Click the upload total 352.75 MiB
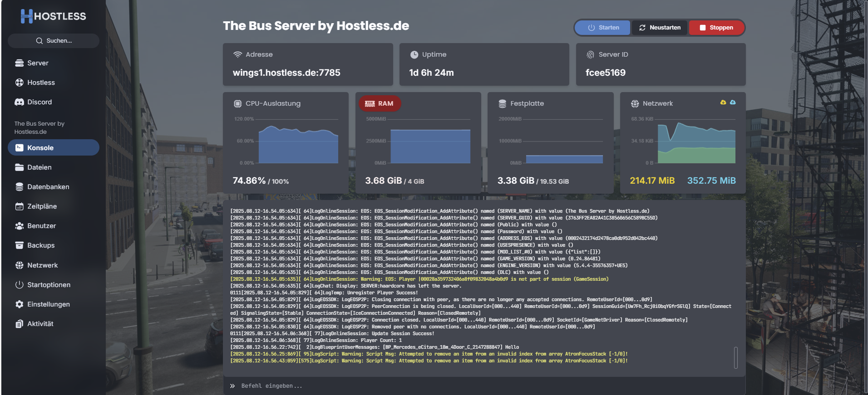This screenshot has height=395, width=868. [711, 180]
